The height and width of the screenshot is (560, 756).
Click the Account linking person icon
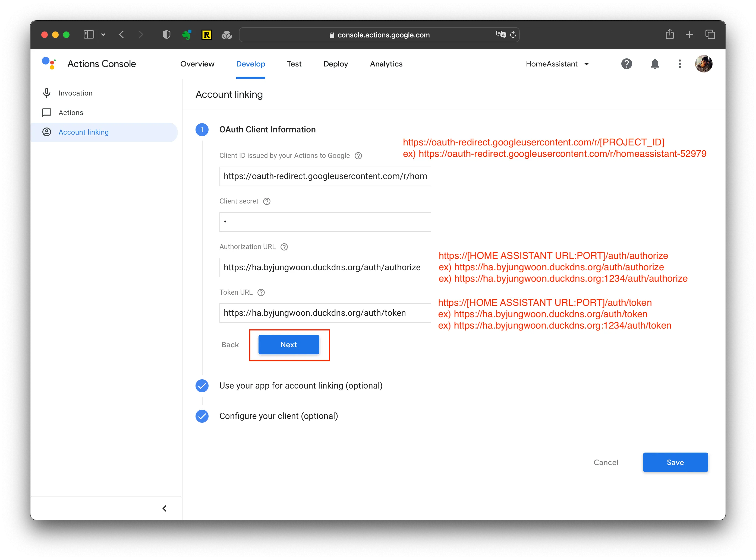(x=47, y=132)
